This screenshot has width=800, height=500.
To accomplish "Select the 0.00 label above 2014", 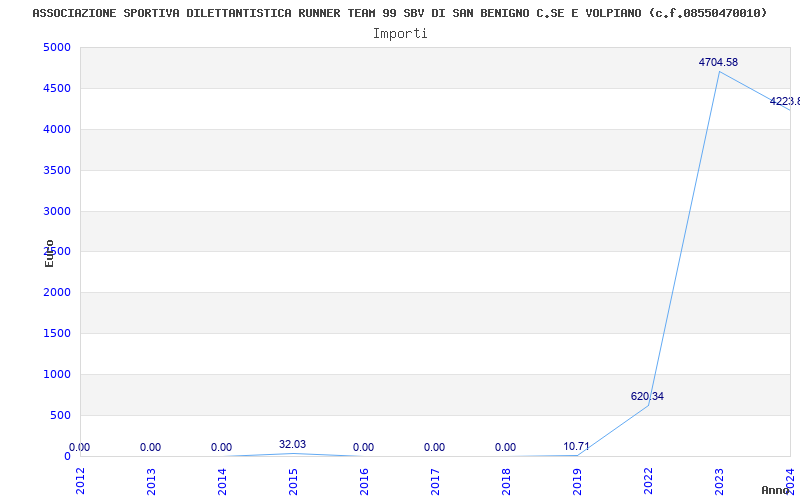I will tap(221, 447).
